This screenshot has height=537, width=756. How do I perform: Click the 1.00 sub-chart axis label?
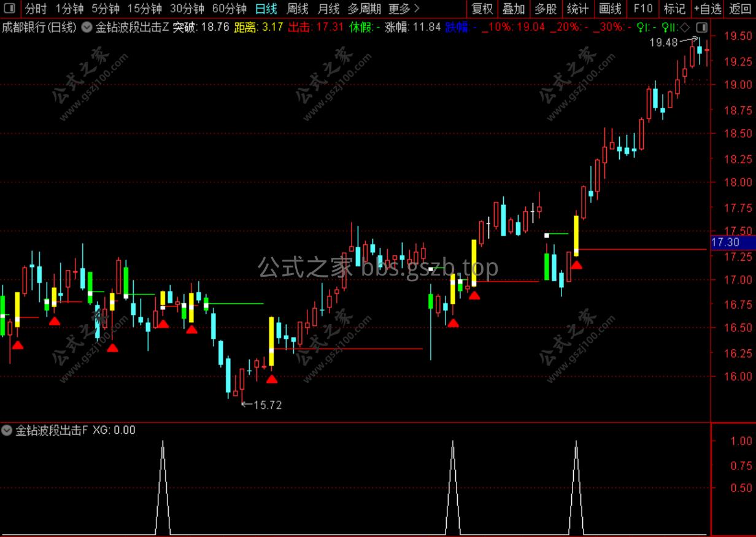[x=742, y=441]
